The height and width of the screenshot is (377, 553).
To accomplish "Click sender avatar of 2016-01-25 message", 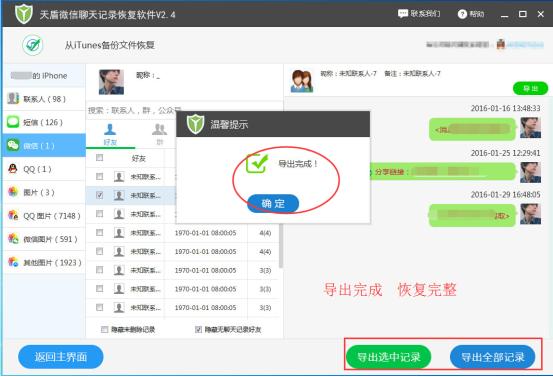I will 530,172.
